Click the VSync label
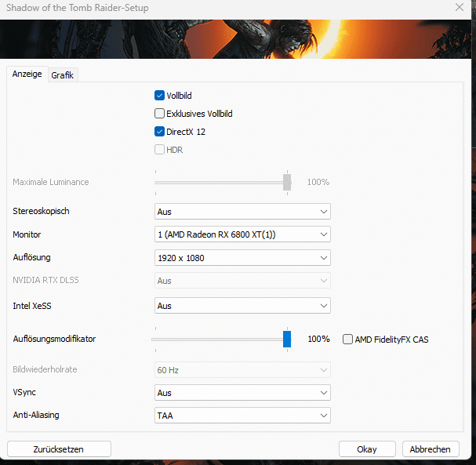 tap(24, 392)
